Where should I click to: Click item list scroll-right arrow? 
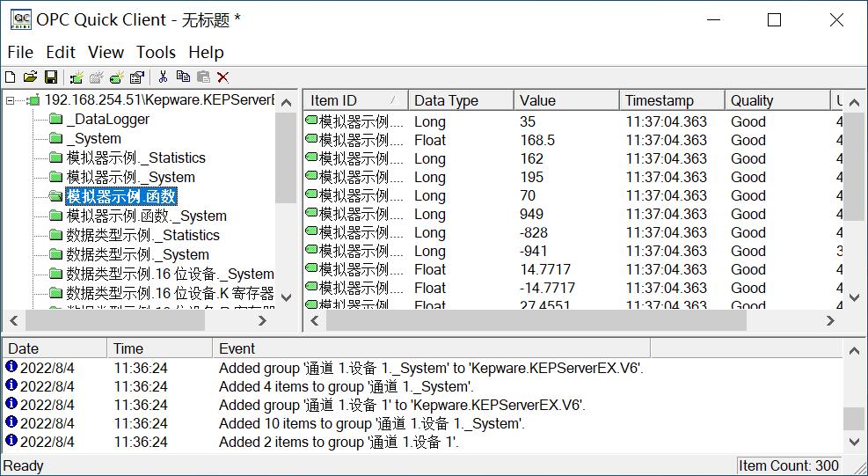[830, 320]
